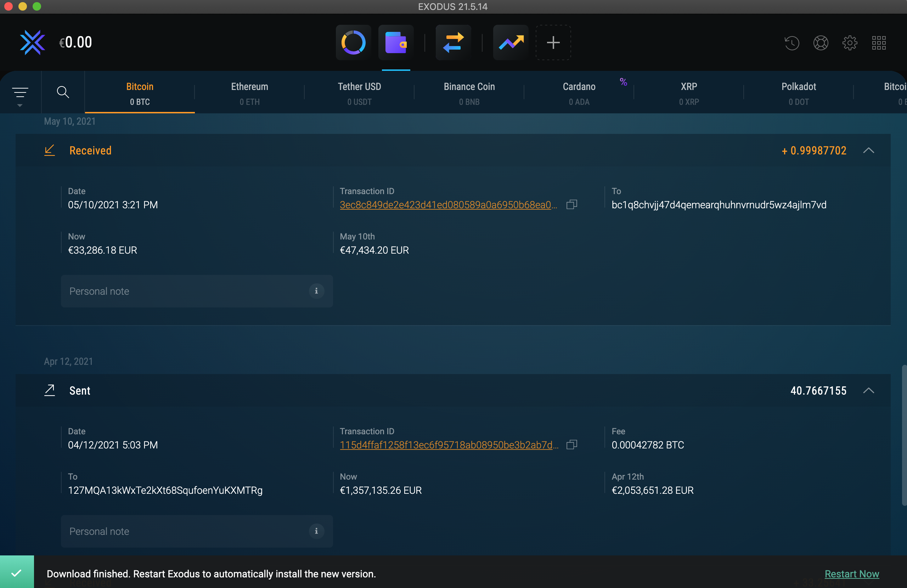This screenshot has height=588, width=907.
Task: Click macOS yellow minimize window button
Action: [x=22, y=6]
